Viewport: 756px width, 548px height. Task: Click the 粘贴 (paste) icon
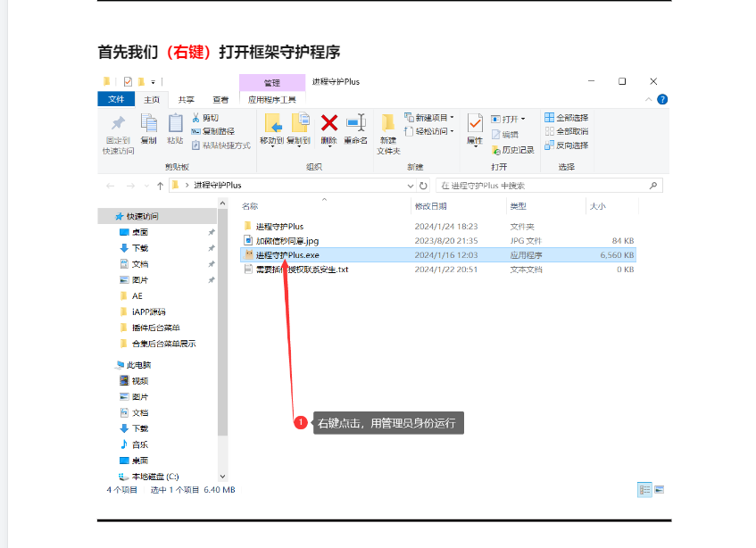pyautogui.click(x=174, y=125)
